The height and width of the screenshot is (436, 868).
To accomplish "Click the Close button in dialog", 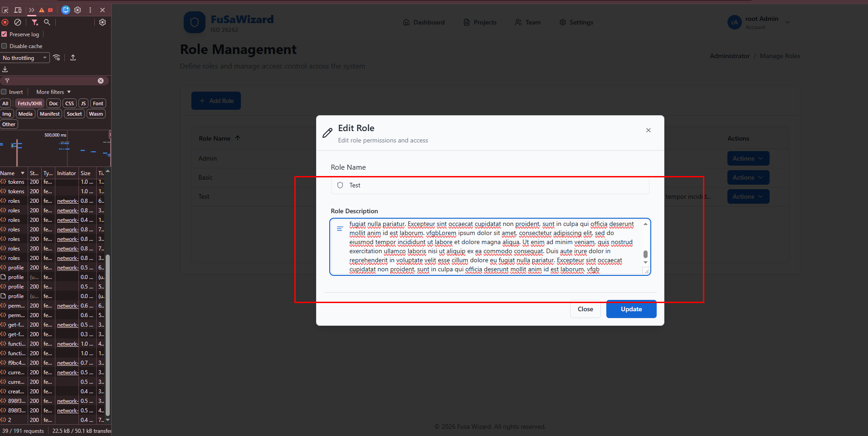I will point(585,309).
